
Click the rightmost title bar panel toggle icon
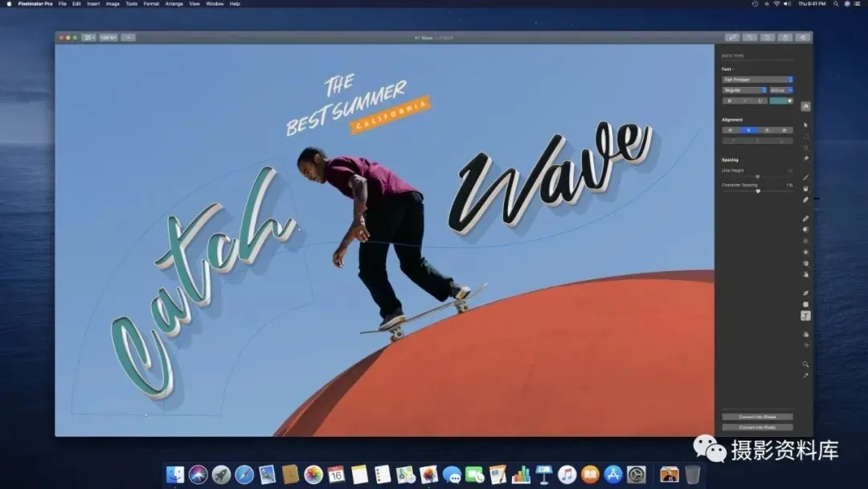coord(803,38)
